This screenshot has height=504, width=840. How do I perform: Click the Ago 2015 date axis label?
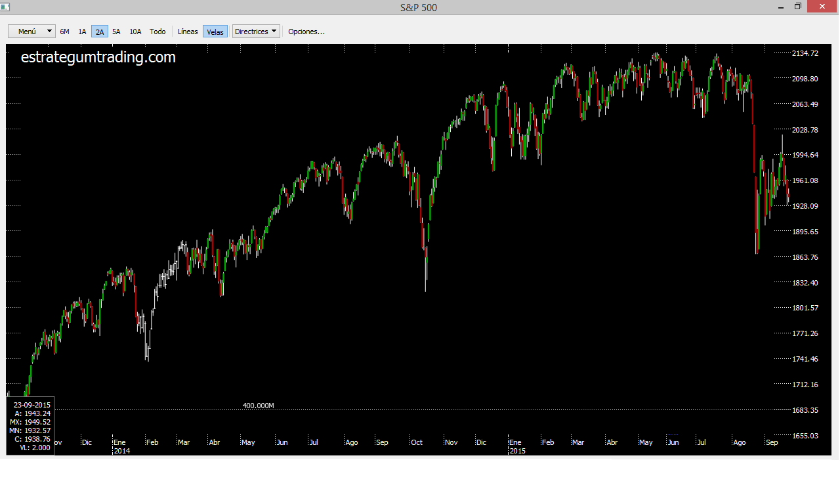(740, 442)
